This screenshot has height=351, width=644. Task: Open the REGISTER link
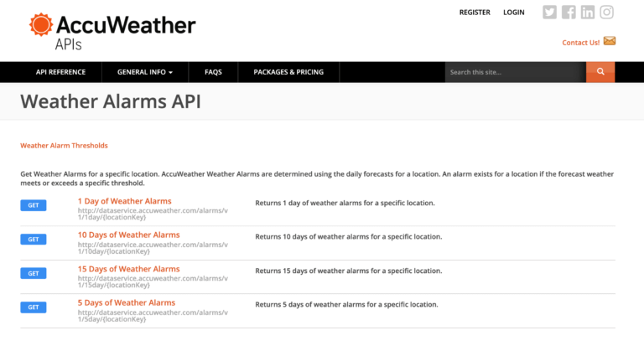click(475, 13)
